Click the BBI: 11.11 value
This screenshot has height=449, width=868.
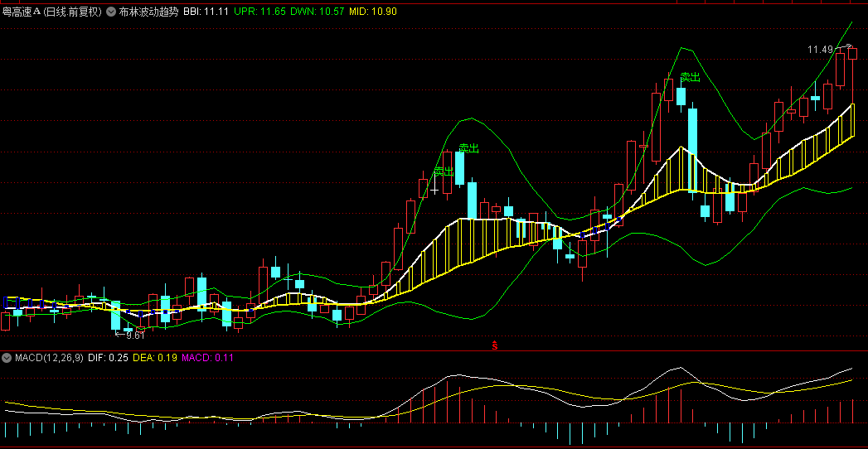206,12
